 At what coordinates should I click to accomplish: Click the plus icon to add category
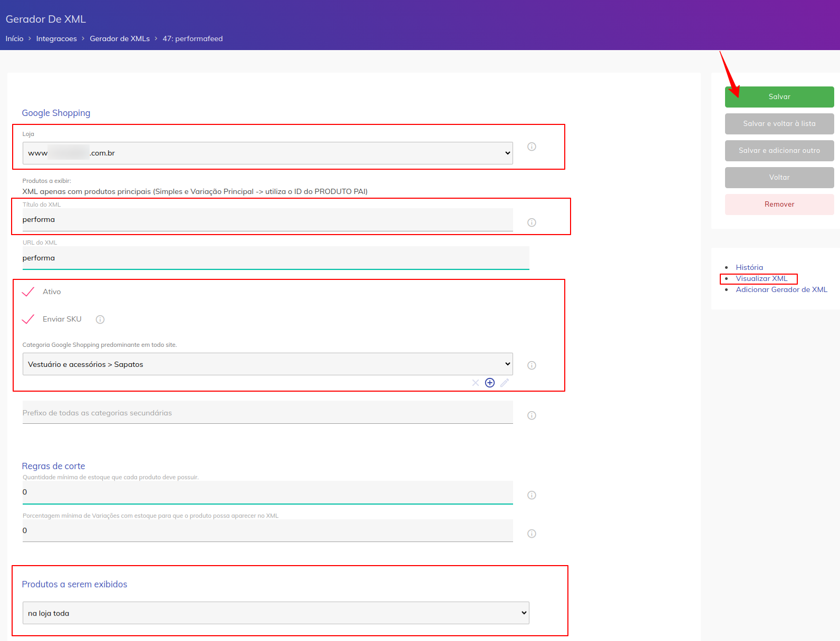coord(490,383)
